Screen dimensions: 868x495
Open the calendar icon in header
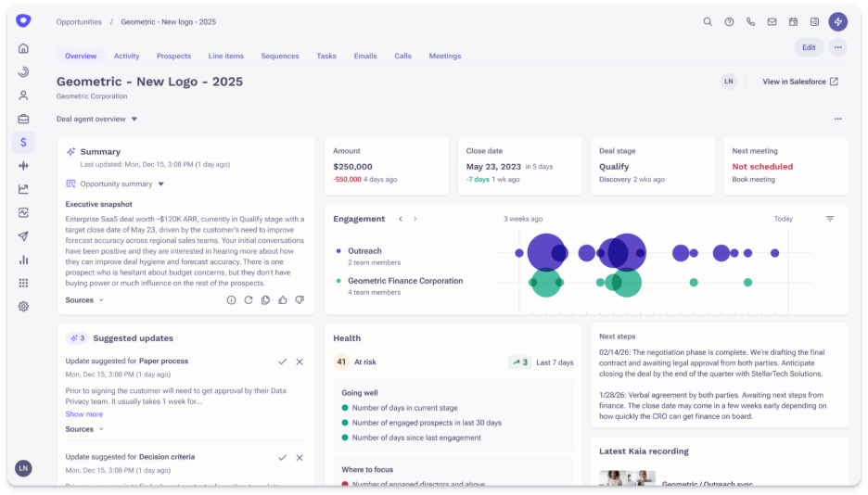pos(793,21)
